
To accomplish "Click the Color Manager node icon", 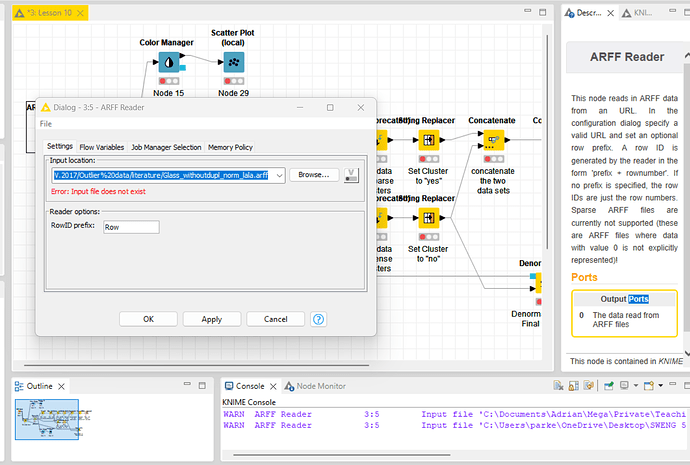I will tap(169, 62).
